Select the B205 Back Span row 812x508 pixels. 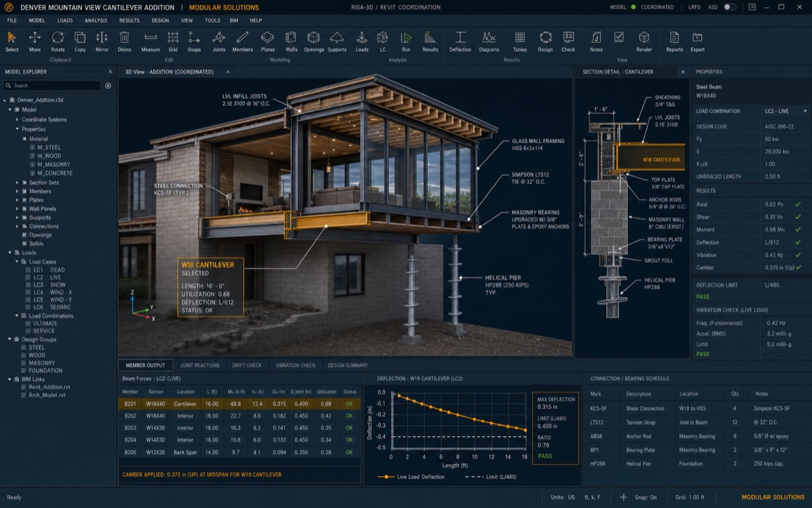(239, 452)
